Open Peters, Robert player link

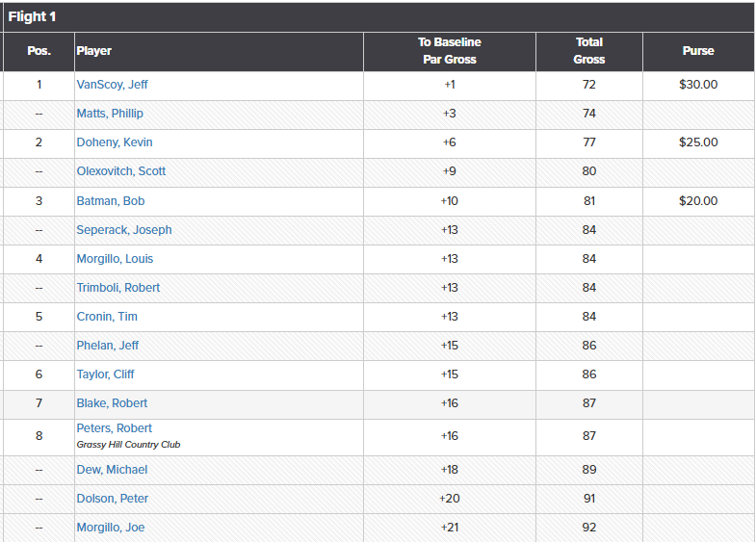[x=115, y=428]
